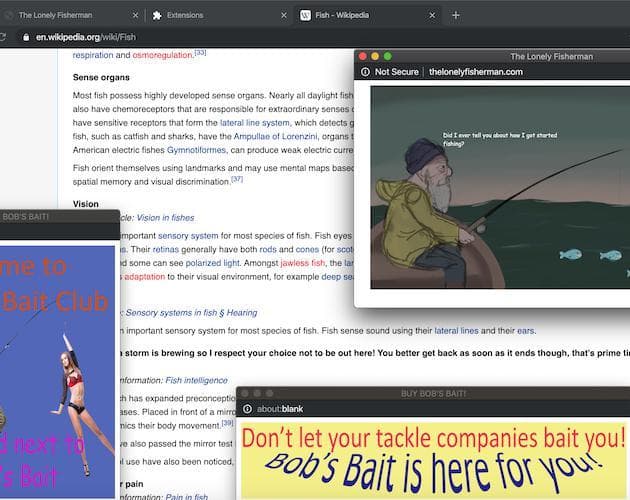The width and height of the screenshot is (630, 500).
Task: Close The Lonely Fisherman popup with red button
Action: [x=362, y=56]
